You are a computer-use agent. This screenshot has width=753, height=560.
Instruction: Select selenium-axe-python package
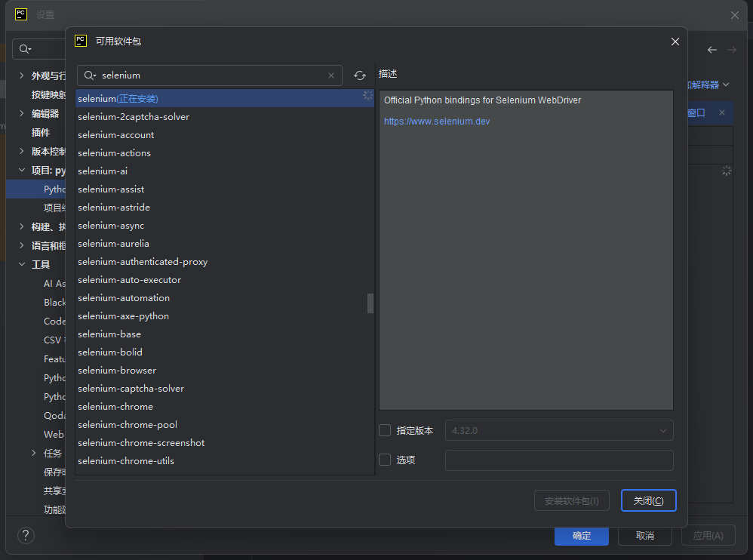click(224, 316)
